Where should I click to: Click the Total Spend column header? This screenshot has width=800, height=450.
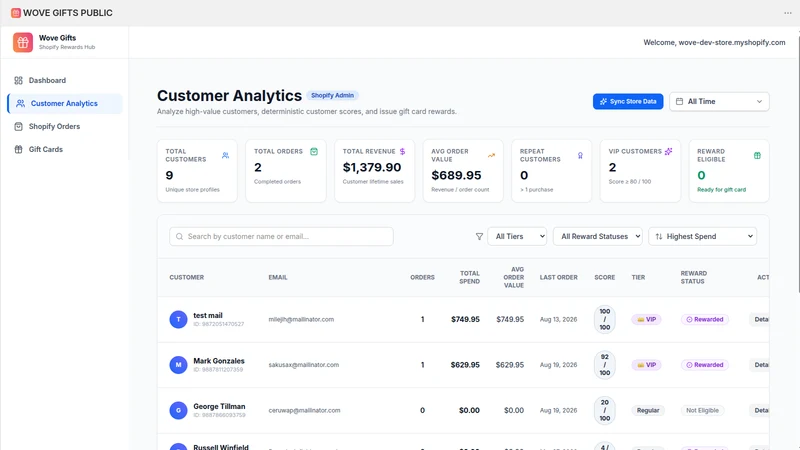pos(469,278)
